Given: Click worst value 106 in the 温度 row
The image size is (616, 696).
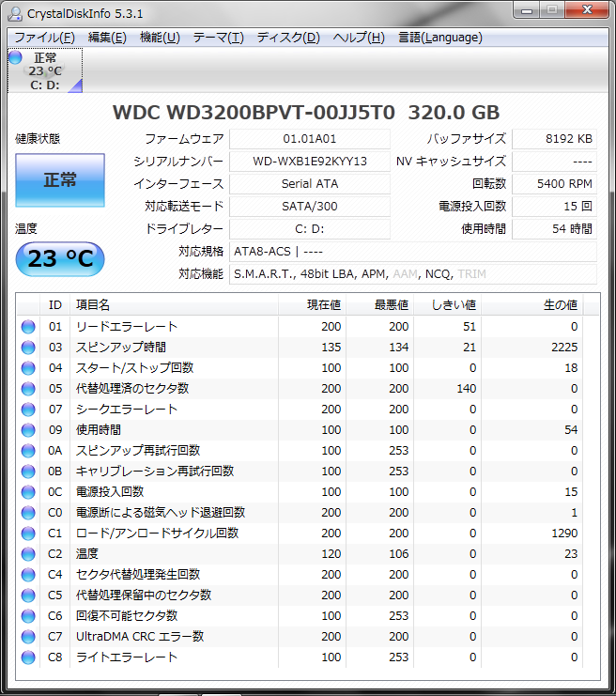Looking at the screenshot, I should pos(398,554).
